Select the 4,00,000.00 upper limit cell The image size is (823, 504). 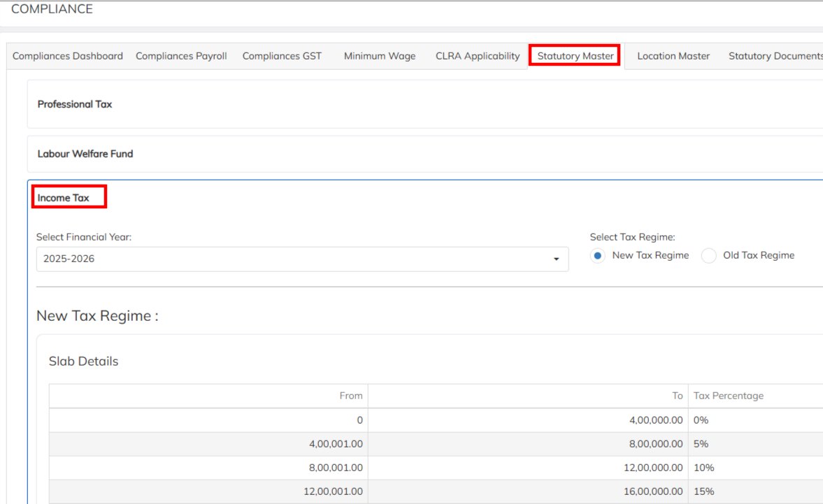(x=528, y=420)
